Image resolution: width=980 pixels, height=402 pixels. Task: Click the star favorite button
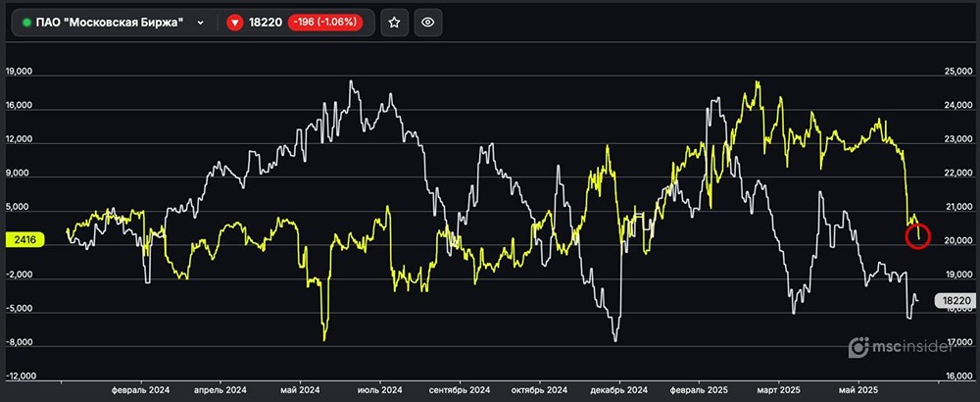(x=394, y=23)
